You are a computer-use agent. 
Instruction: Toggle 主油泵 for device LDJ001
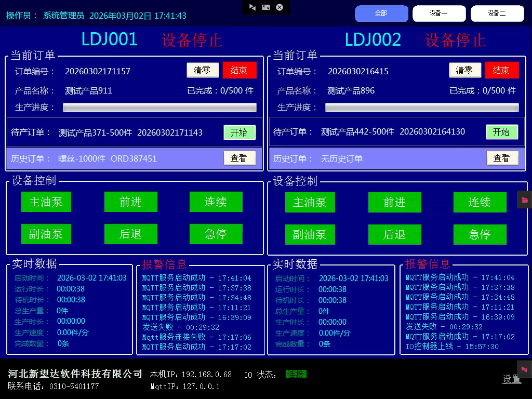[46, 202]
